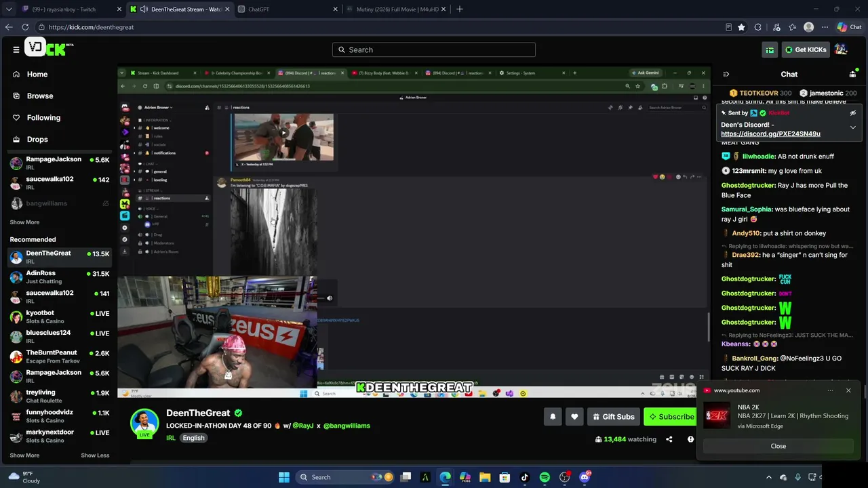The height and width of the screenshot is (488, 868).
Task: Open the Edge profile icon
Action: [x=808, y=27]
